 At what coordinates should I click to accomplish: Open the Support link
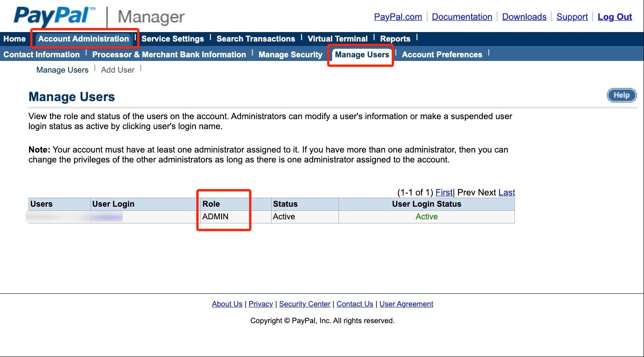tap(572, 17)
